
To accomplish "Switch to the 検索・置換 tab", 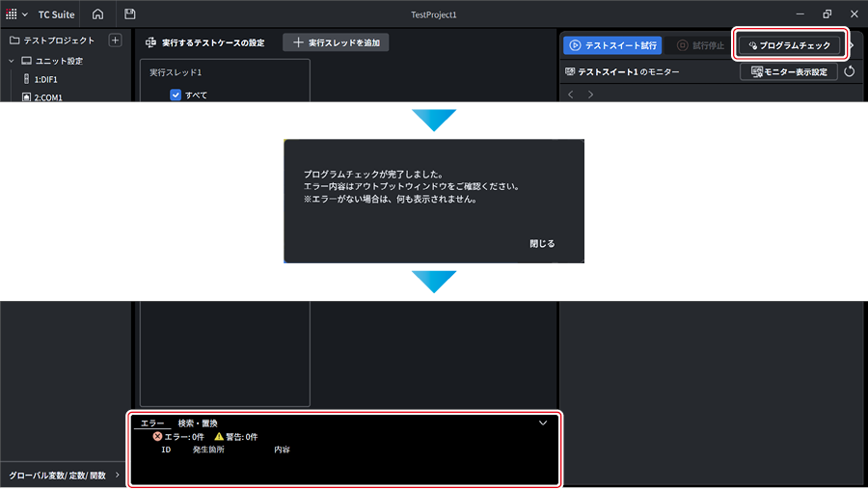I will (198, 423).
